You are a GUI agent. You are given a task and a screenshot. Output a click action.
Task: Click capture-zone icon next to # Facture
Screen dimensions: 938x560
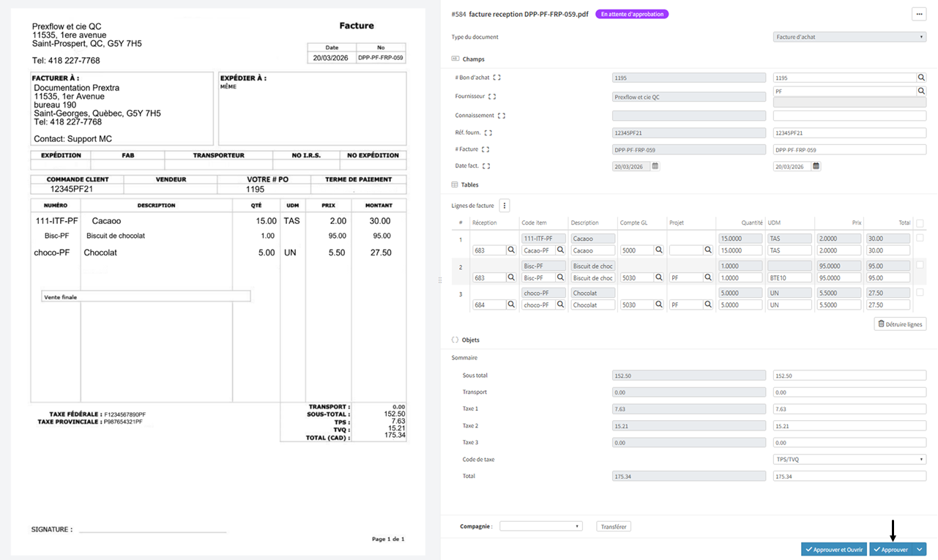(485, 149)
